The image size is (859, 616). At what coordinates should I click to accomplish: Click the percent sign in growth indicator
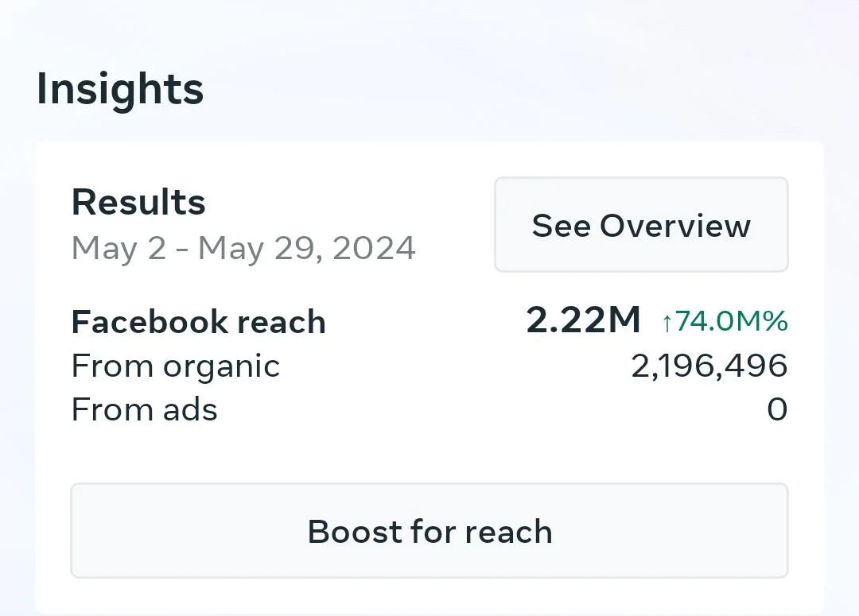point(775,321)
